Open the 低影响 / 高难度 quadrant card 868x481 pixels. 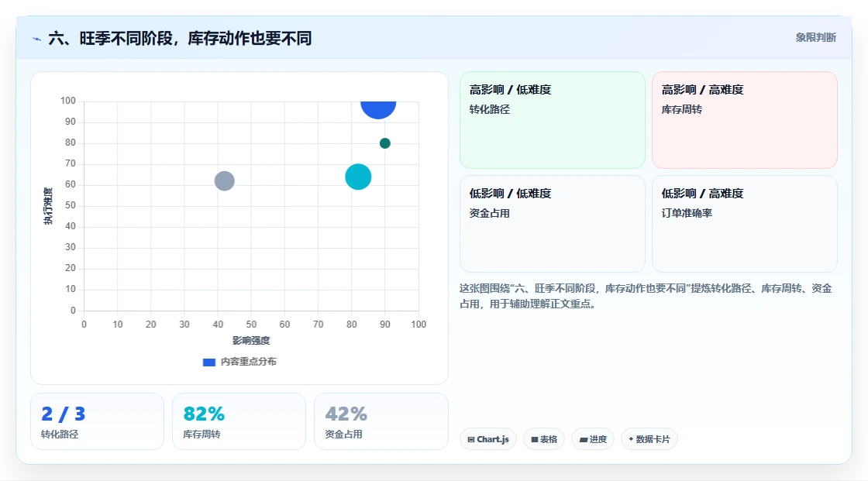click(745, 224)
